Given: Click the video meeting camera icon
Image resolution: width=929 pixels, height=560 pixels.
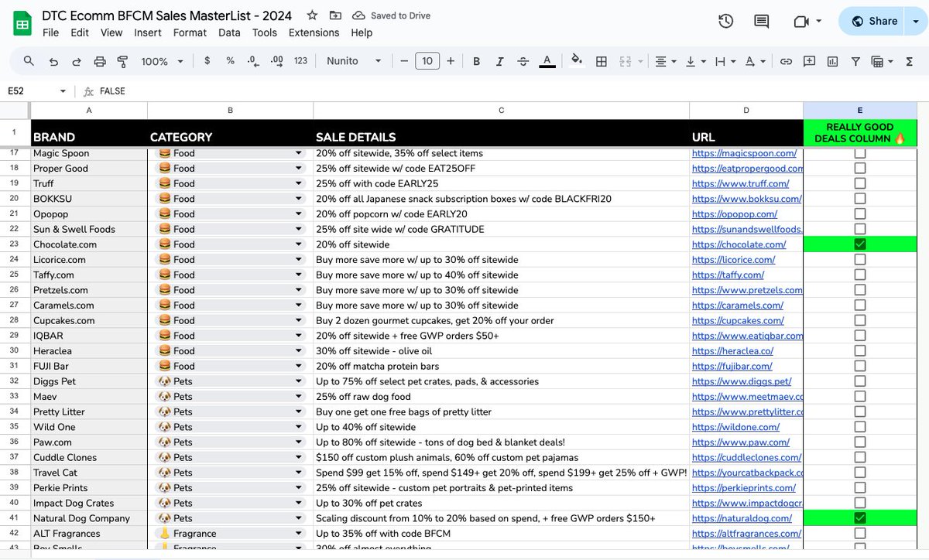Looking at the screenshot, I should [801, 22].
